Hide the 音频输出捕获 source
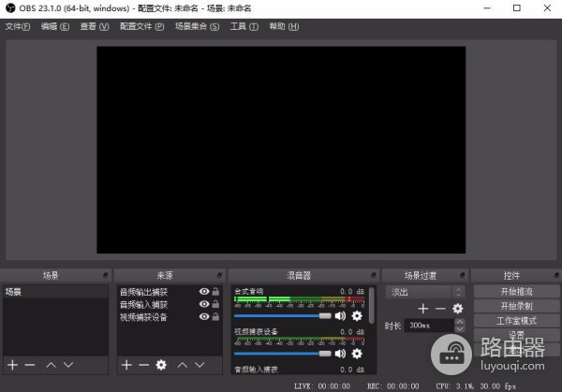Viewport: 562px width, 392px height. point(204,291)
